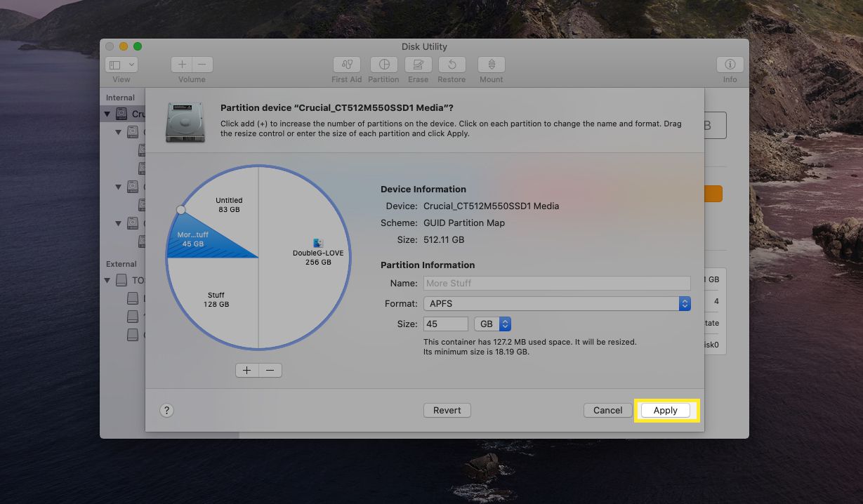Open the Info toolbar button
Screen dimensions: 863x504
[730, 65]
